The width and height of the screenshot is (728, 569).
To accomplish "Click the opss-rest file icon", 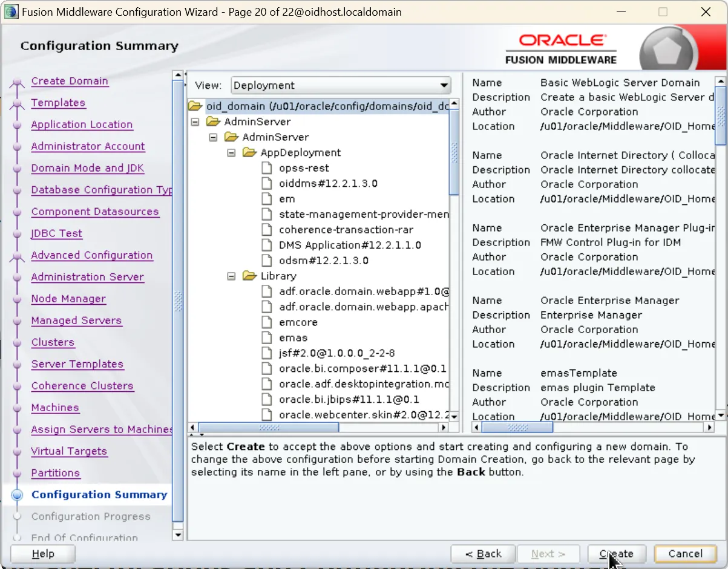I will click(267, 168).
